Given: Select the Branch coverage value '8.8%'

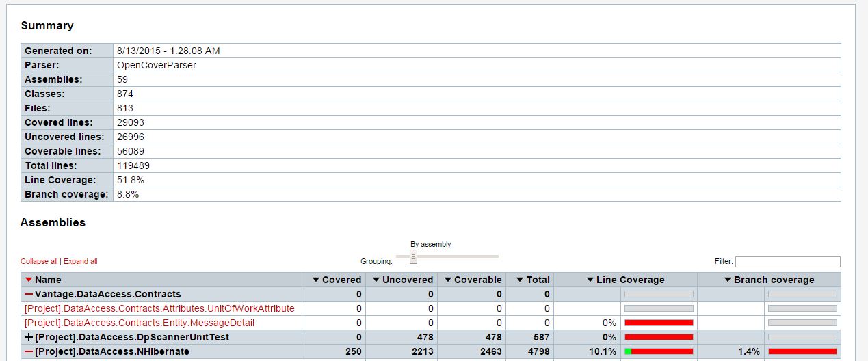Looking at the screenshot, I should click(x=128, y=194).
